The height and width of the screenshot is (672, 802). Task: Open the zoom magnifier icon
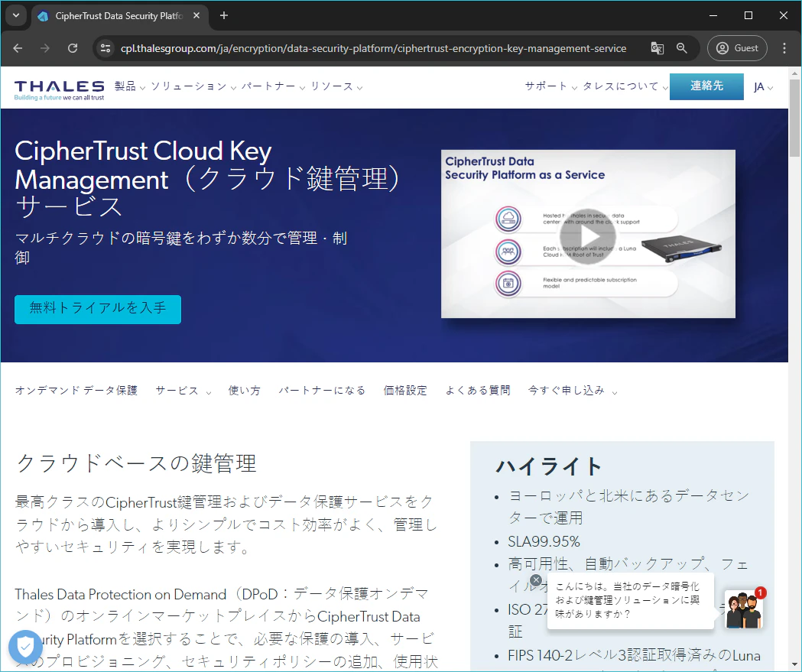[682, 48]
